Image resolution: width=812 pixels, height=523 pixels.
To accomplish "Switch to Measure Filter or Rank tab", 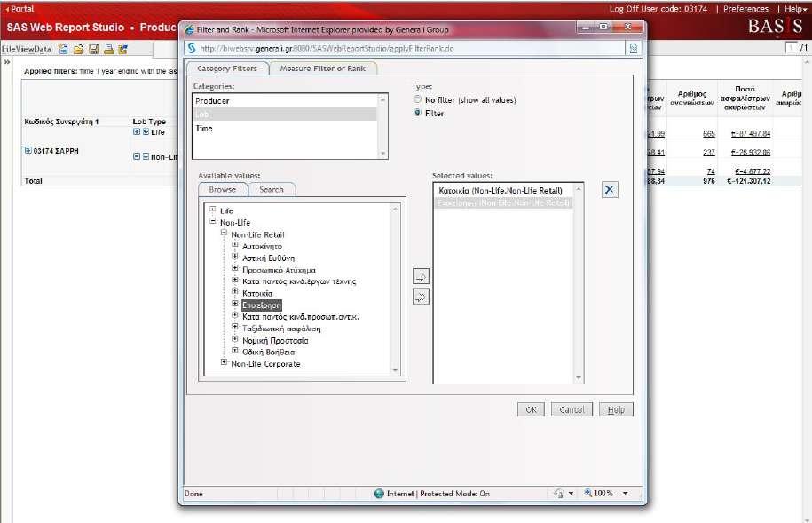I will [x=323, y=68].
